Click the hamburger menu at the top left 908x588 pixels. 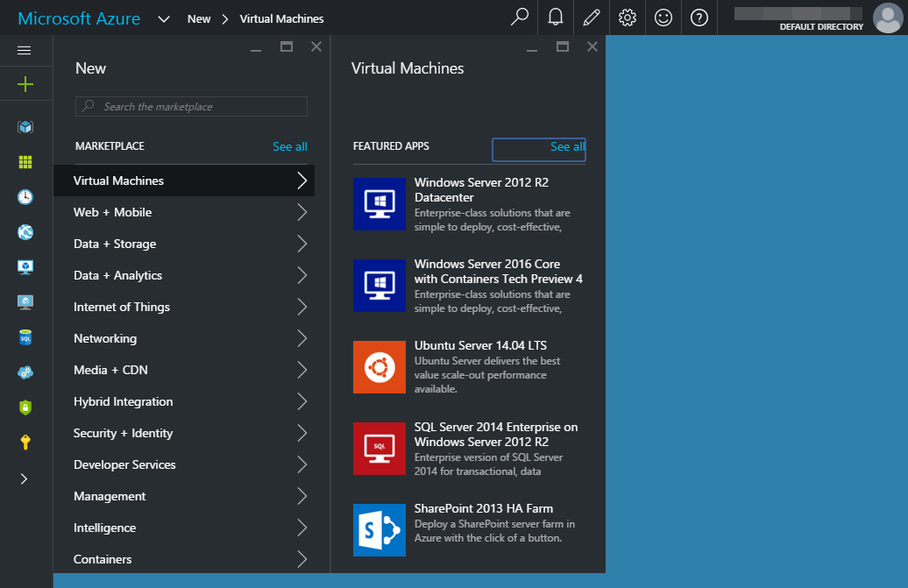pos(25,50)
